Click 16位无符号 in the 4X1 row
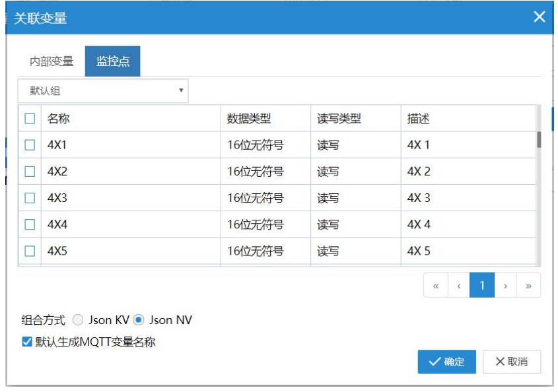Viewport: 558px width, 392px height. coord(255,145)
